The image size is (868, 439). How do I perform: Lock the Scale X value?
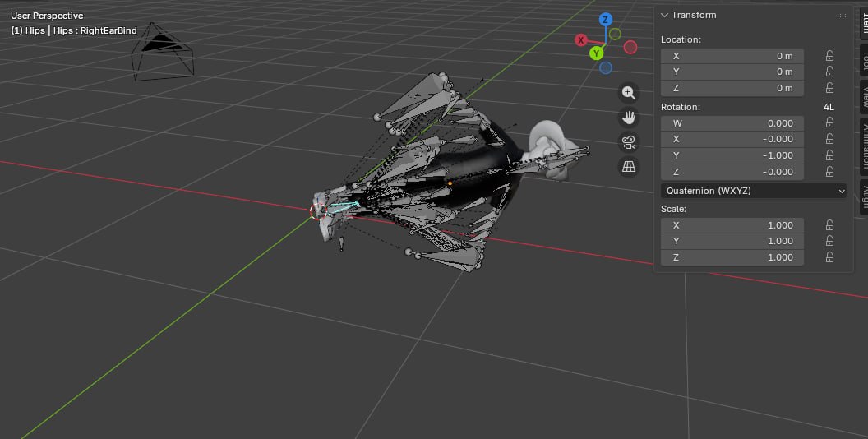(x=829, y=225)
